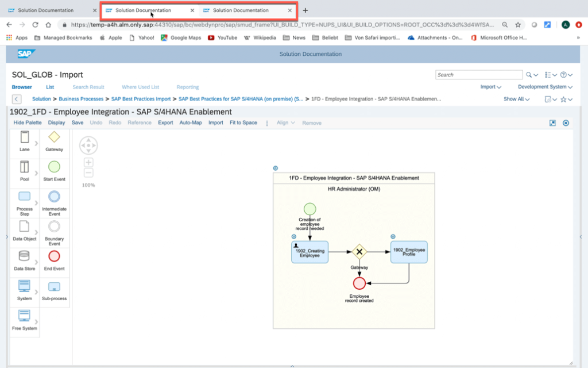Open the Solution breadcrumb link

pyautogui.click(x=41, y=99)
